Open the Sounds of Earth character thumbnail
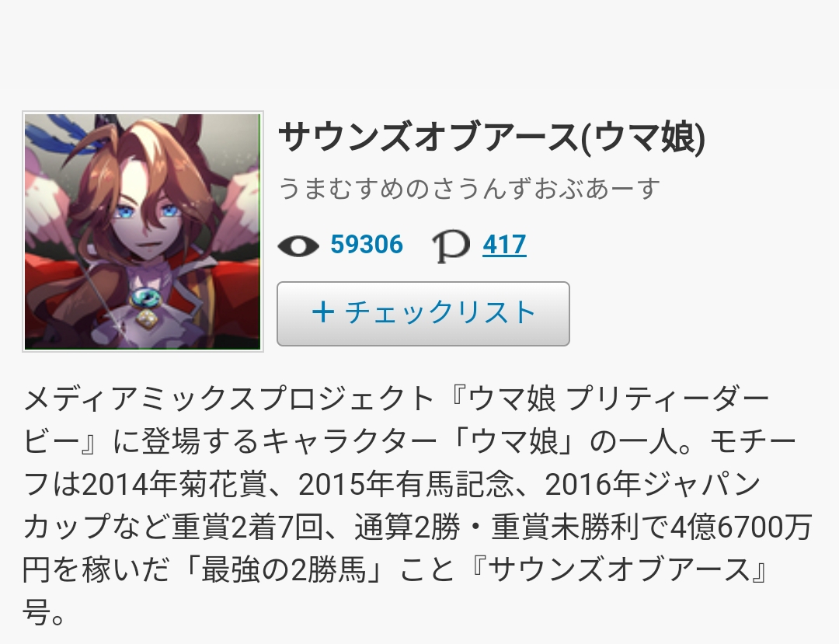 pyautogui.click(x=143, y=231)
